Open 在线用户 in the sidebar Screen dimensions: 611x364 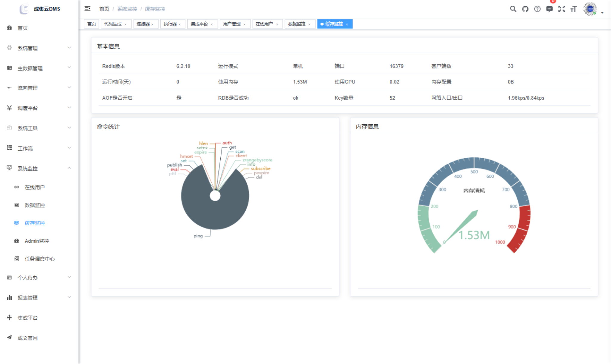point(39,187)
